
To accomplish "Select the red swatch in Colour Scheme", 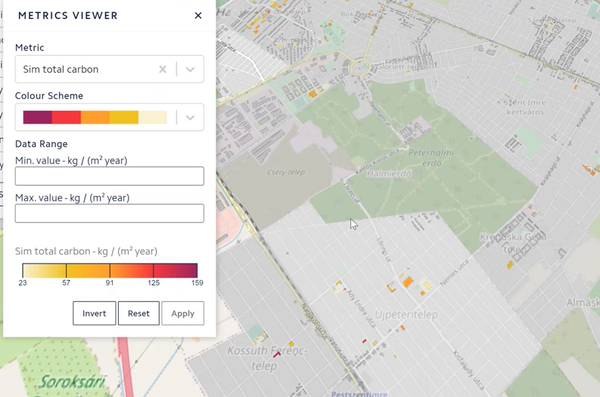I will coord(66,117).
